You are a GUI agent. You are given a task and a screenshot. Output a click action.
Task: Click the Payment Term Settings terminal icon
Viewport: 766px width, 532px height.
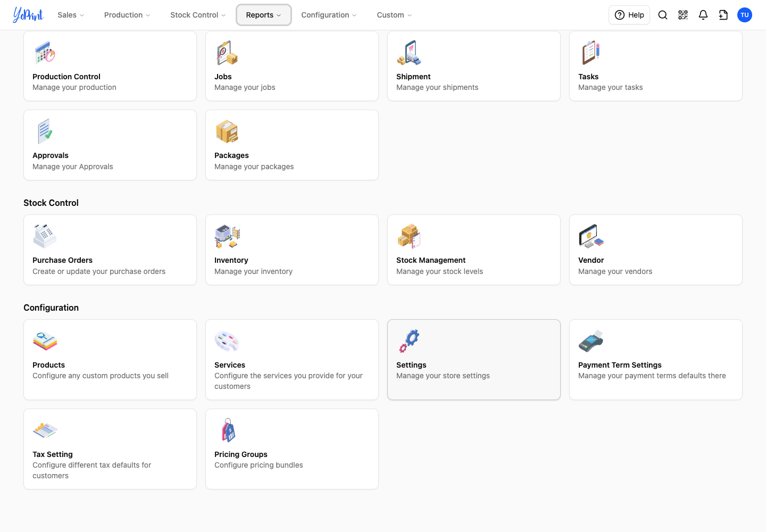(591, 341)
